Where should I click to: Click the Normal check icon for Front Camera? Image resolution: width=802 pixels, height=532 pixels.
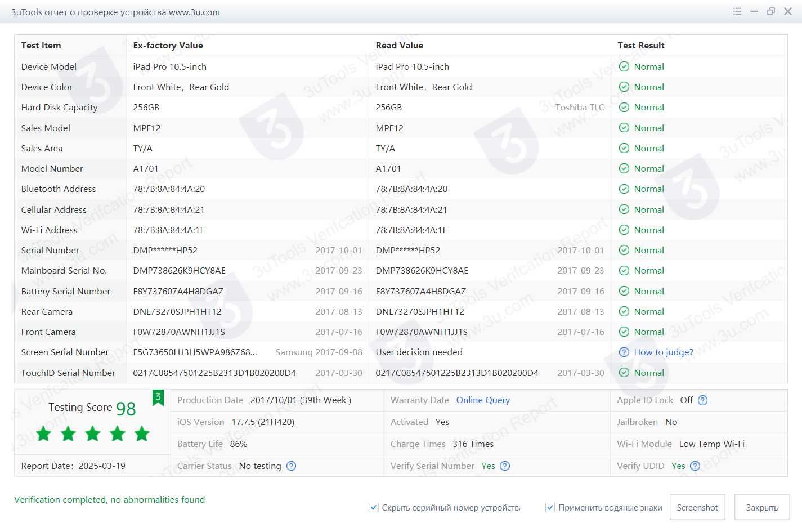624,332
